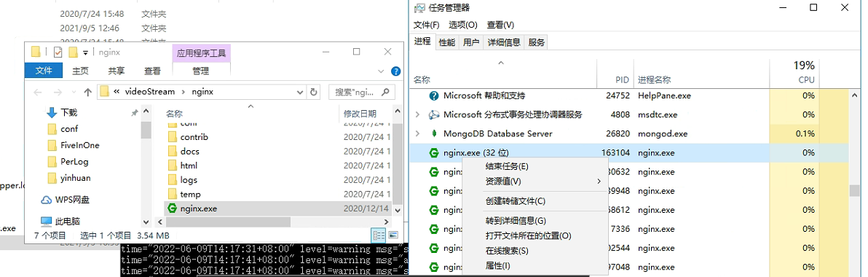The image size is (868, 277).
Task: Click the 此电脑 computer icon
Action: [47, 221]
